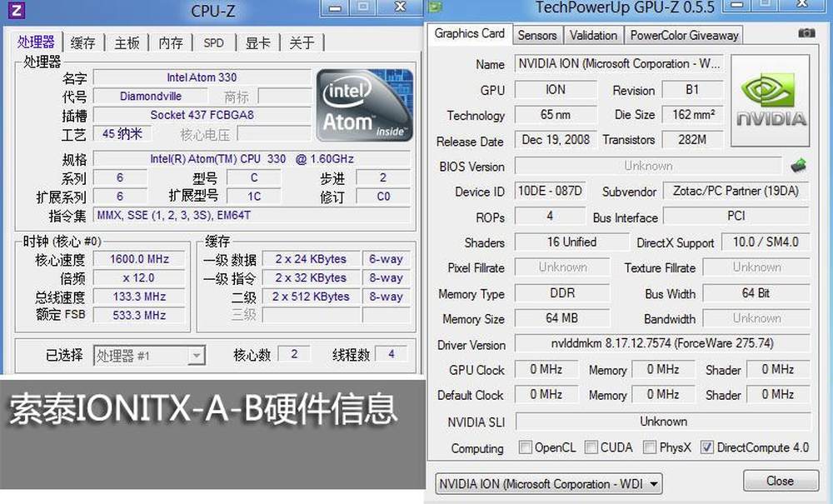Click the NVIDIA logo in GPU-Z
833x504 pixels.
click(x=770, y=101)
